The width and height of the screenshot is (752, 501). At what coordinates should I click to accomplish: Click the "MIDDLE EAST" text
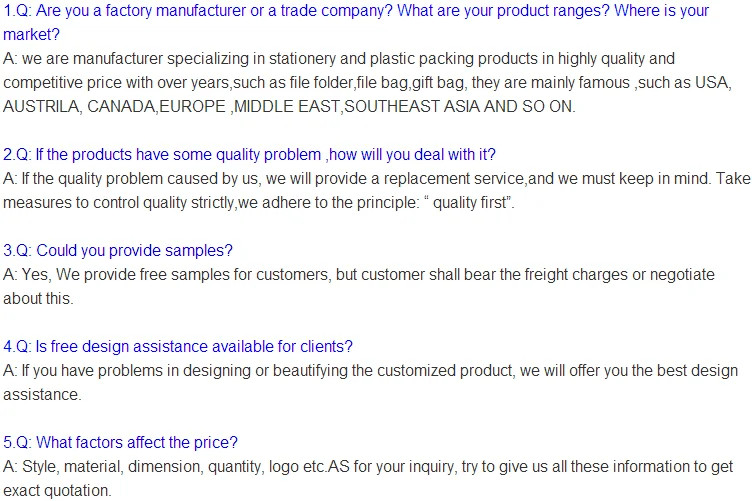286,106
